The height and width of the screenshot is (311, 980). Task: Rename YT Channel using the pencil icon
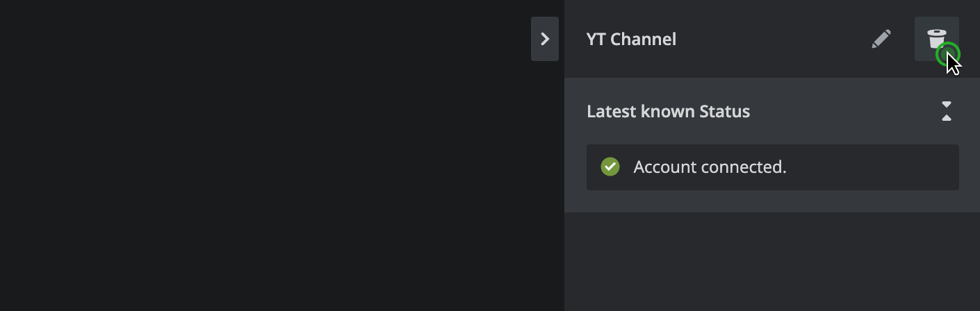[881, 39]
